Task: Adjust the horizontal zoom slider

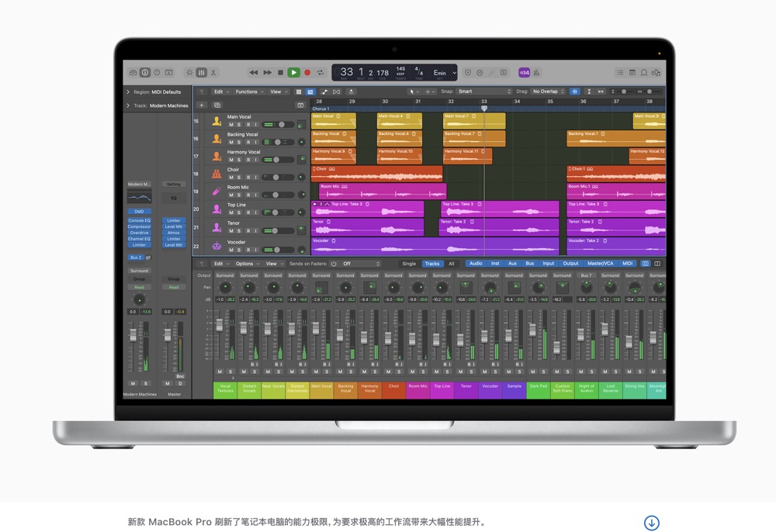Action: [x=650, y=92]
